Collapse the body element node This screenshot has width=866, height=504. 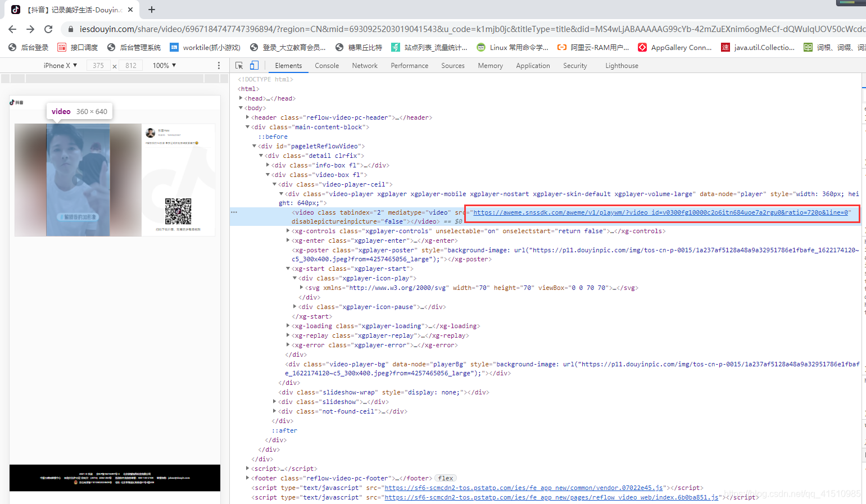(x=241, y=108)
